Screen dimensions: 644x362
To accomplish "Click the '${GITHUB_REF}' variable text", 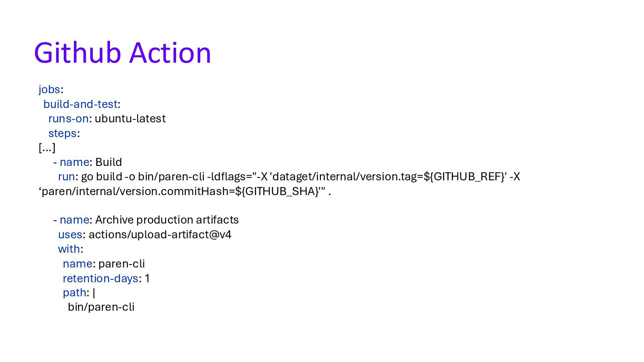I will [464, 177].
